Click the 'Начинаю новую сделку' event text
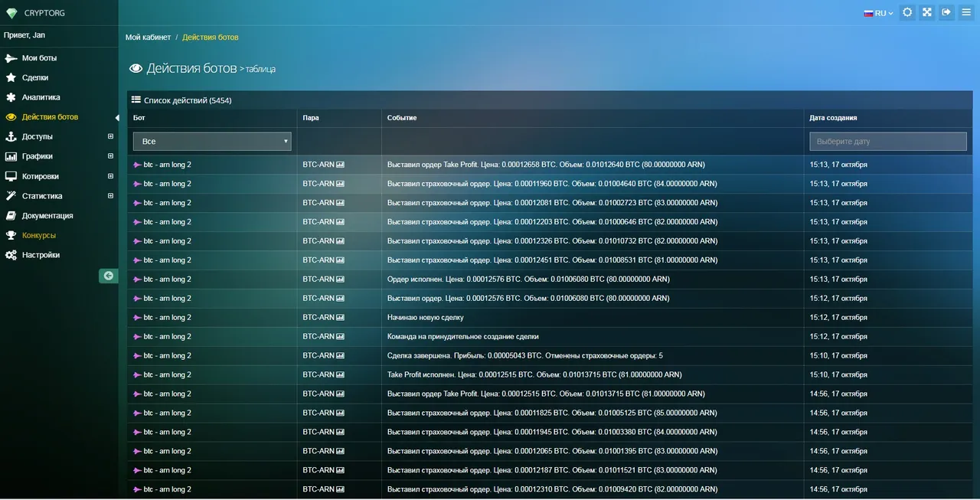Viewport: 980px width, 500px height. (426, 317)
